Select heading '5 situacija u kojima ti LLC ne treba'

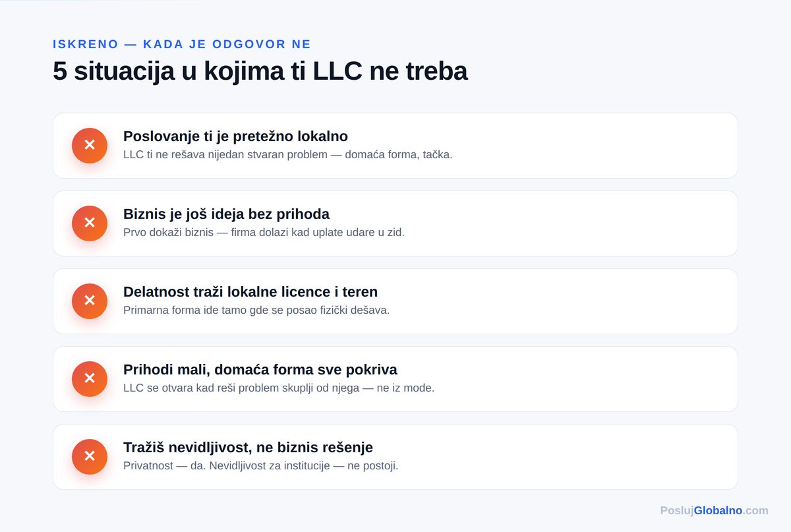[260, 71]
